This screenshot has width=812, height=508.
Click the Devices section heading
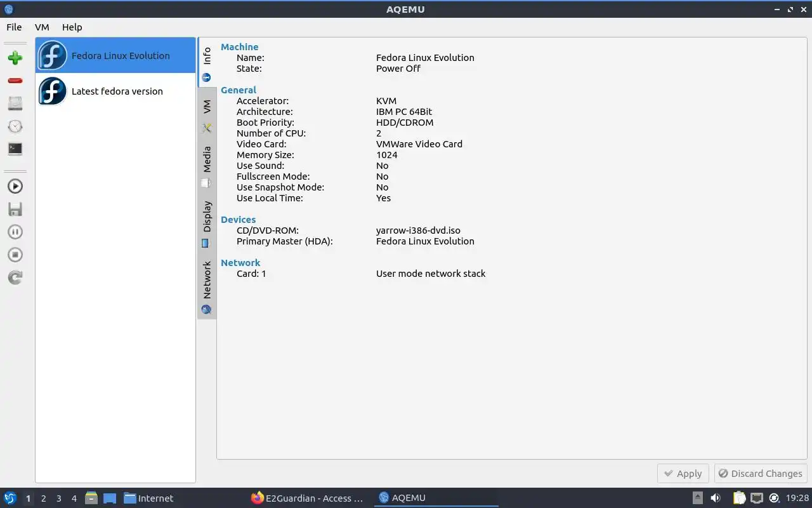(239, 220)
